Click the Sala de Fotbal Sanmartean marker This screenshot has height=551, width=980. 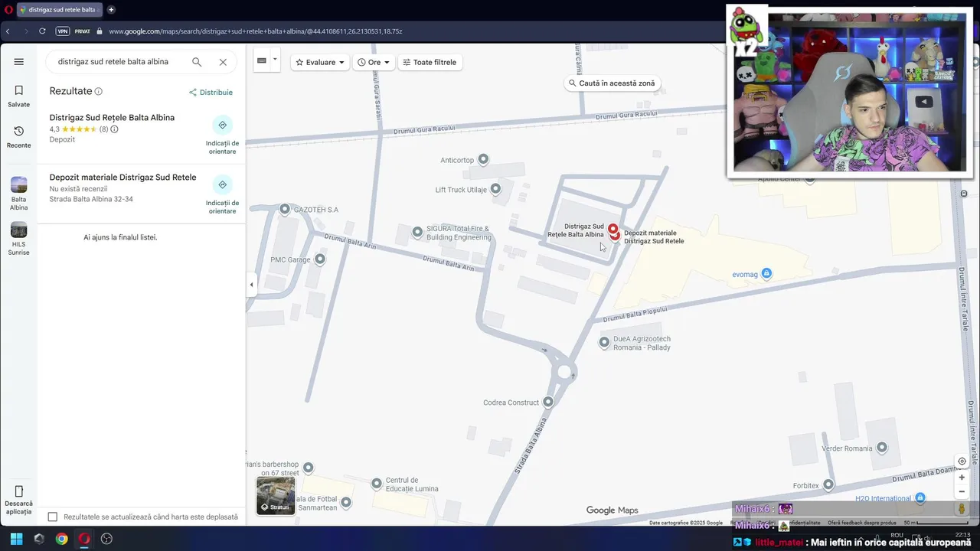pyautogui.click(x=346, y=502)
